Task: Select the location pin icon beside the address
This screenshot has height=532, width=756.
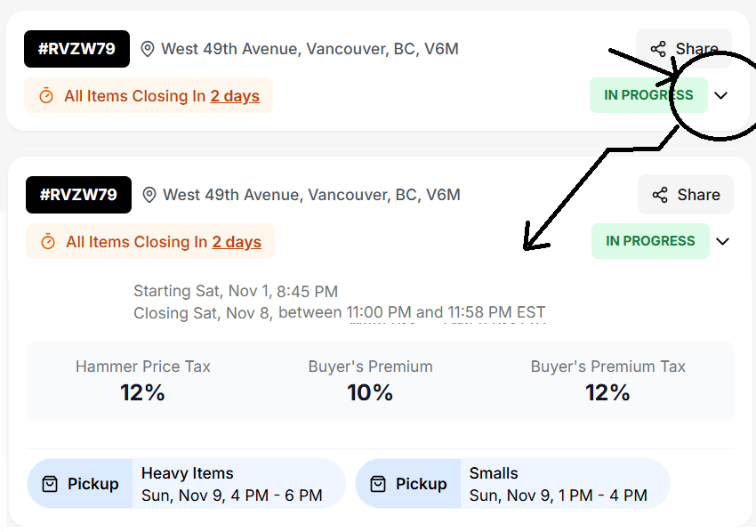Action: pos(148,48)
